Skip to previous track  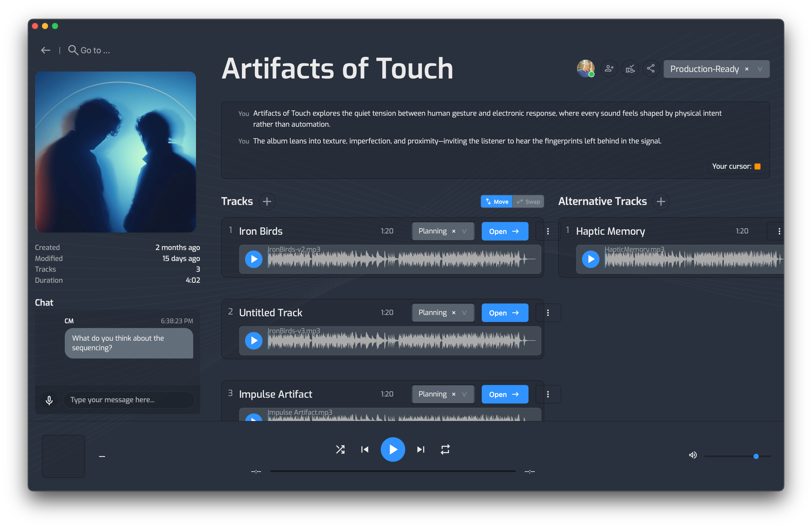pyautogui.click(x=365, y=449)
